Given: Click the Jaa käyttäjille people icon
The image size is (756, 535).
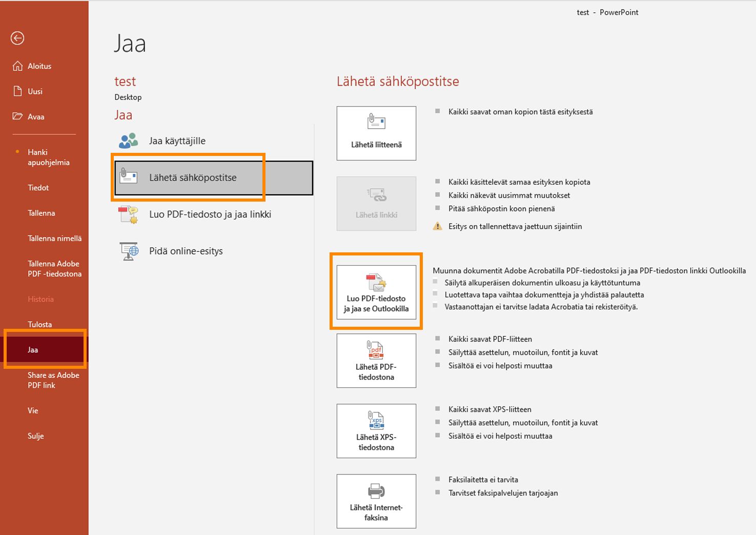Looking at the screenshot, I should pos(128,140).
